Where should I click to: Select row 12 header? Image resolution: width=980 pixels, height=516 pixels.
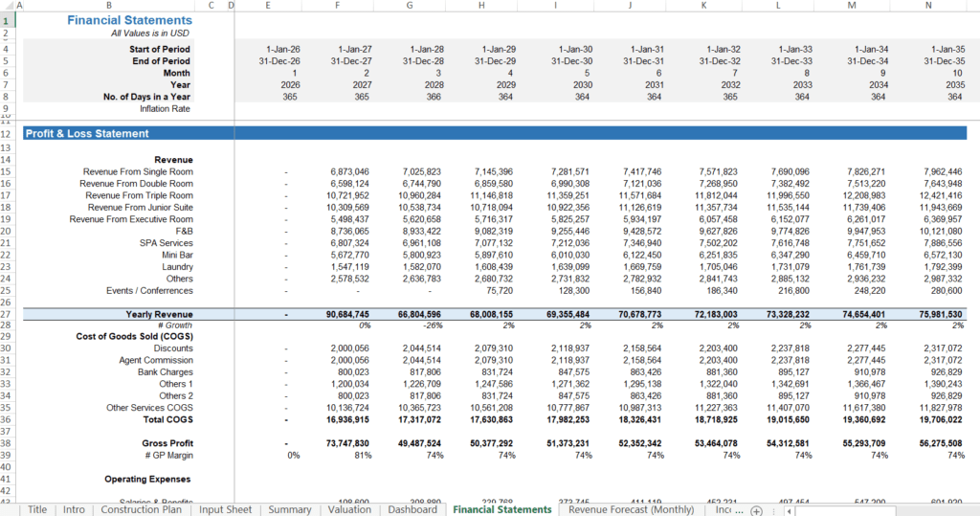click(7, 134)
